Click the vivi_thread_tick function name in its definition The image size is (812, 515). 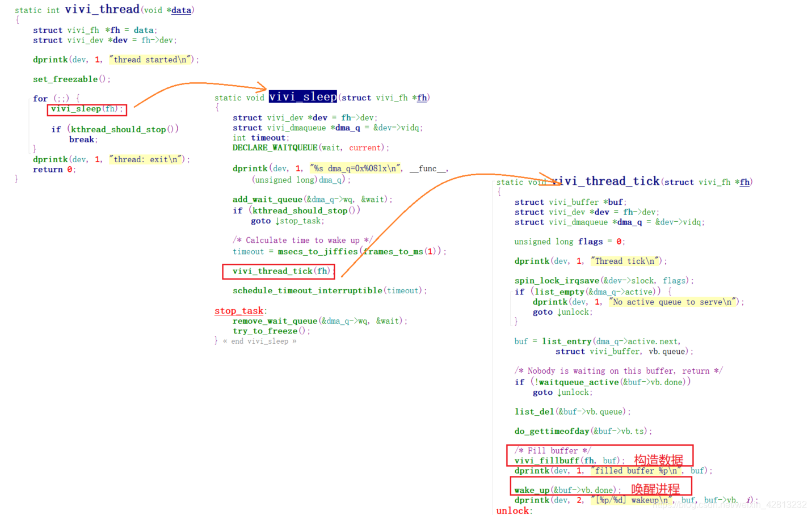click(x=605, y=181)
